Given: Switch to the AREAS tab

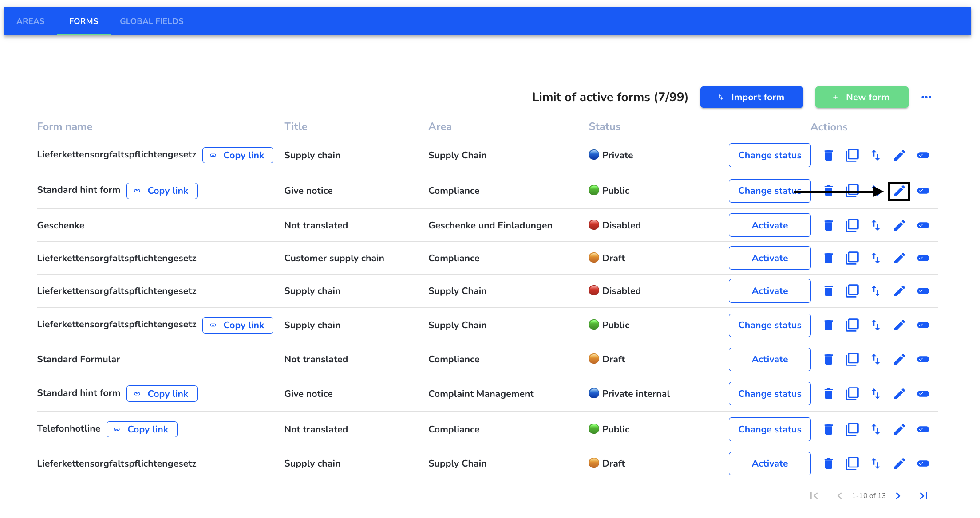Looking at the screenshot, I should point(31,21).
